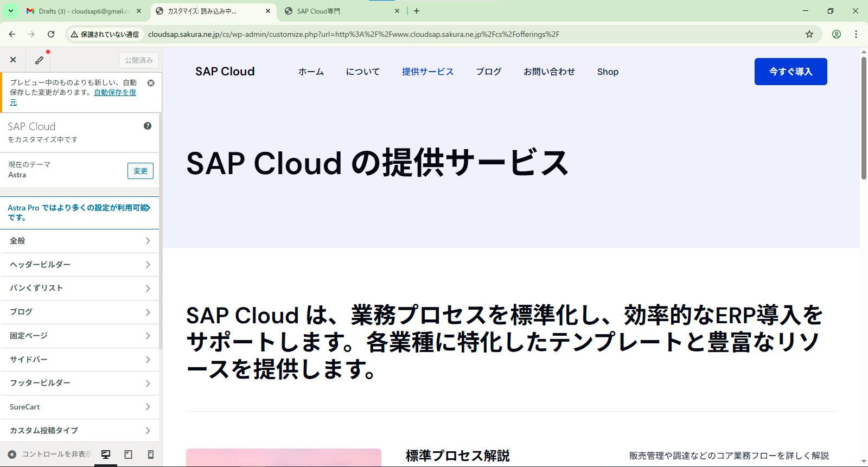Click the pink thumbnail image
The image size is (868, 467).
[284, 458]
